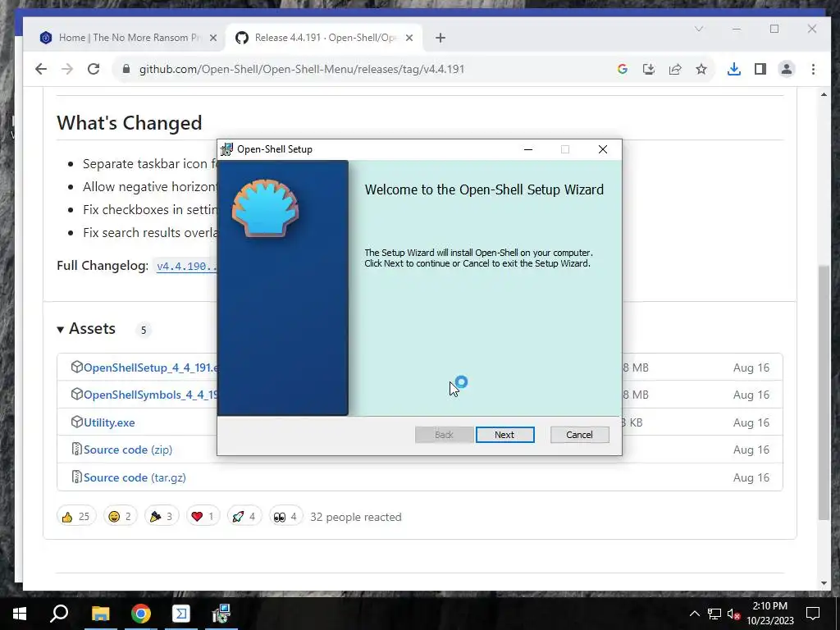Image resolution: width=840 pixels, height=630 pixels.
Task: Go back in Chrome browser history
Action: pos(41,69)
